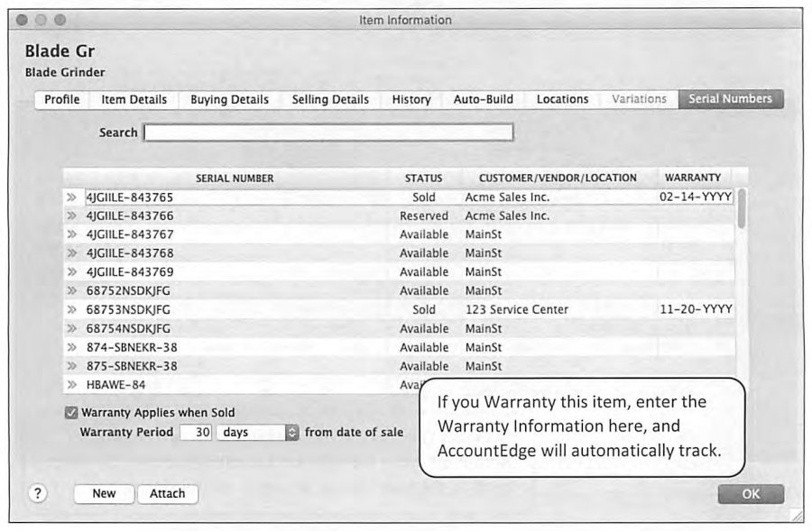Image resolution: width=812 pixels, height=531 pixels.
Task: Click the New button
Action: click(104, 494)
